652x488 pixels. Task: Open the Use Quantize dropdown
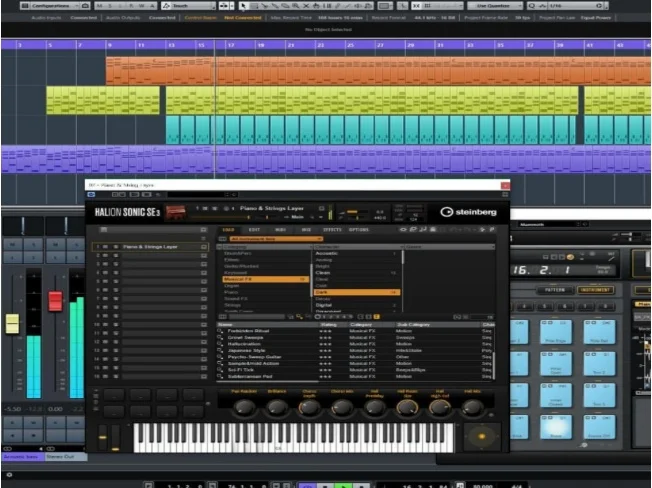point(494,6)
